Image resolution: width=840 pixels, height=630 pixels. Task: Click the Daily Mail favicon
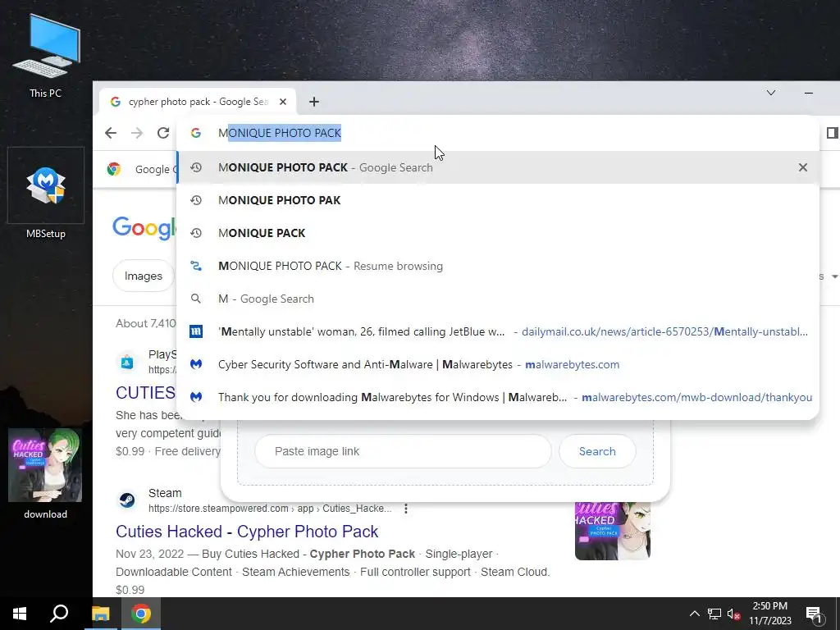coord(196,331)
